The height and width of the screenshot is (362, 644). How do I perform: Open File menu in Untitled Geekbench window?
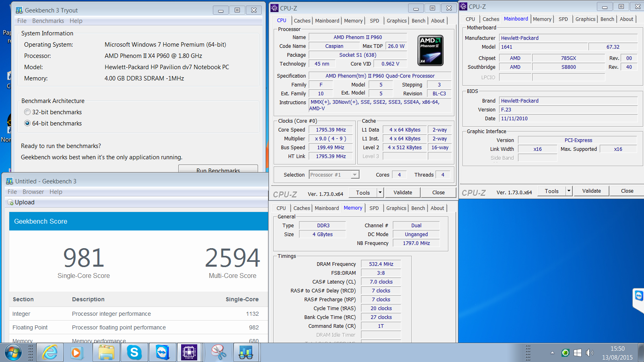(x=12, y=192)
